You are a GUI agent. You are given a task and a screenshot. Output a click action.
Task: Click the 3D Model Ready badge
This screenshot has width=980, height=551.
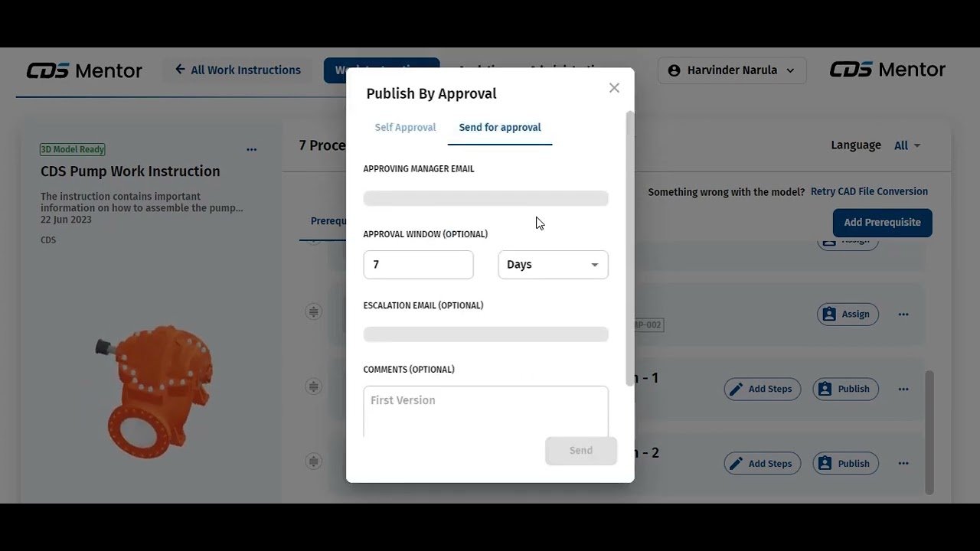pyautogui.click(x=73, y=149)
